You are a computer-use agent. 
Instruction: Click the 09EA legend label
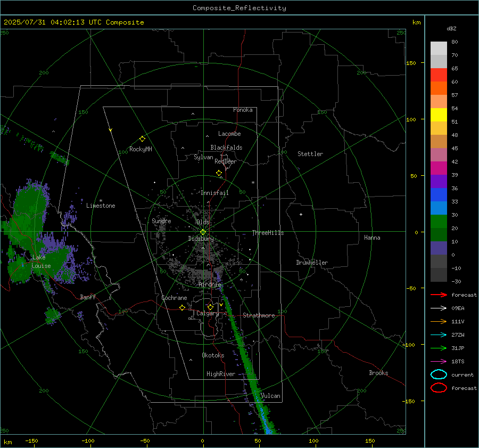point(458,308)
